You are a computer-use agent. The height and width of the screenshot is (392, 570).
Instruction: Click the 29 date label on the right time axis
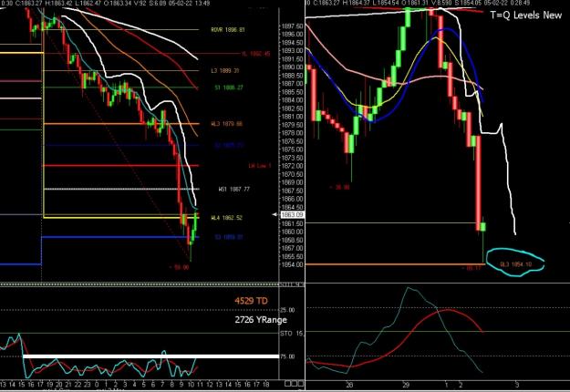(406, 385)
